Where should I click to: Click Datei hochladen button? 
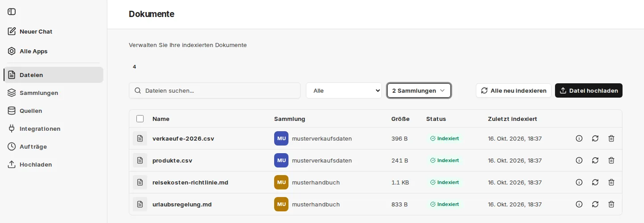(x=589, y=90)
